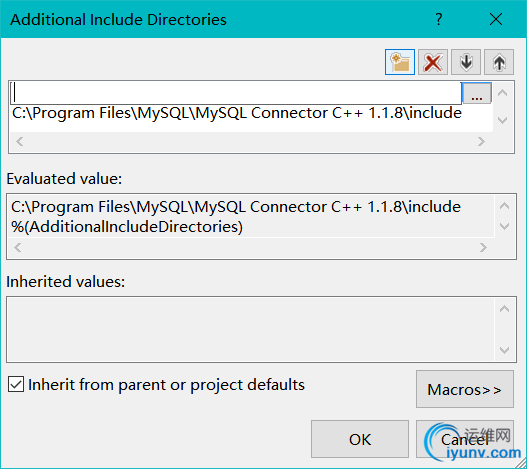Move line up with up arrow icon
The width and height of the screenshot is (527, 469).
coord(499,62)
